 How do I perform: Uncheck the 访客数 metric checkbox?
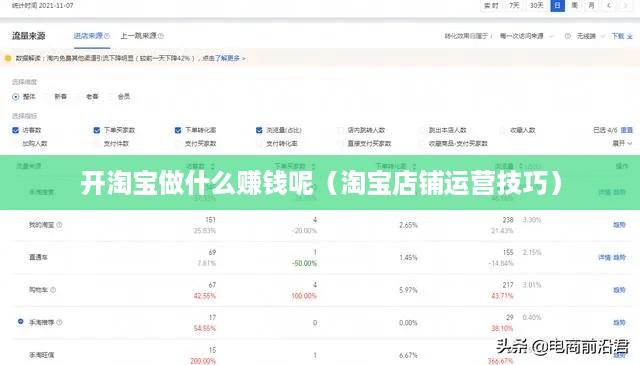click(x=16, y=130)
